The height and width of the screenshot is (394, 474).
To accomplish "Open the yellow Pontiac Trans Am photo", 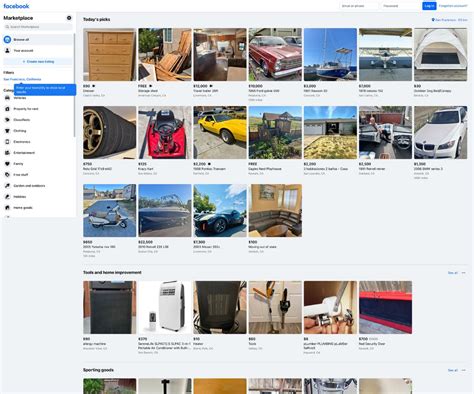I will tap(220, 132).
